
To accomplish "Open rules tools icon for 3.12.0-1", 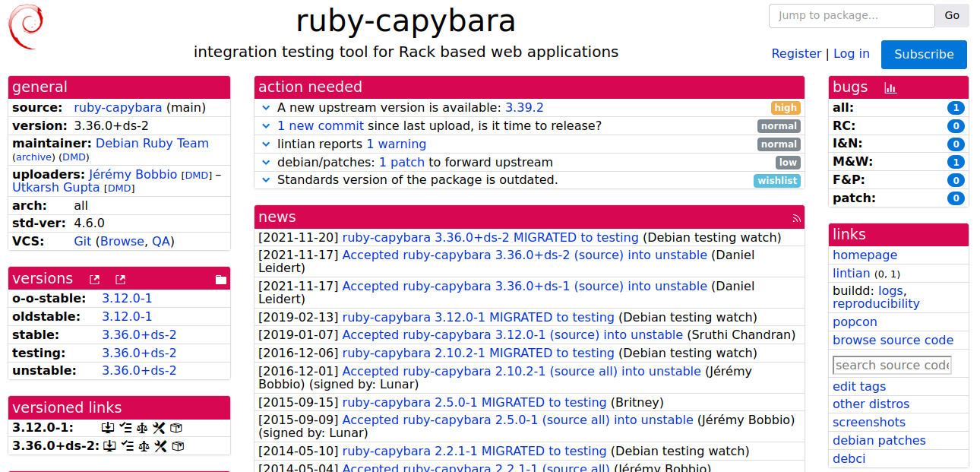I will (160, 428).
